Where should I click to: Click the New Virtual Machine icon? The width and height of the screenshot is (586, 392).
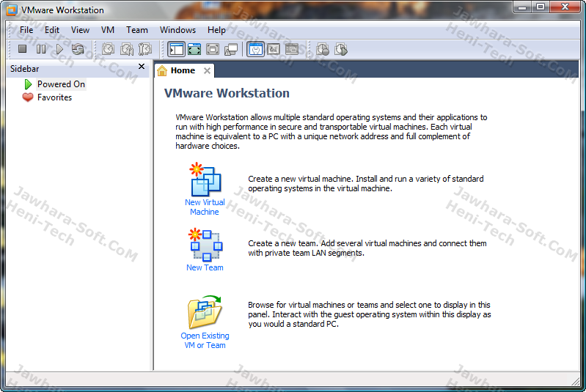pos(205,180)
